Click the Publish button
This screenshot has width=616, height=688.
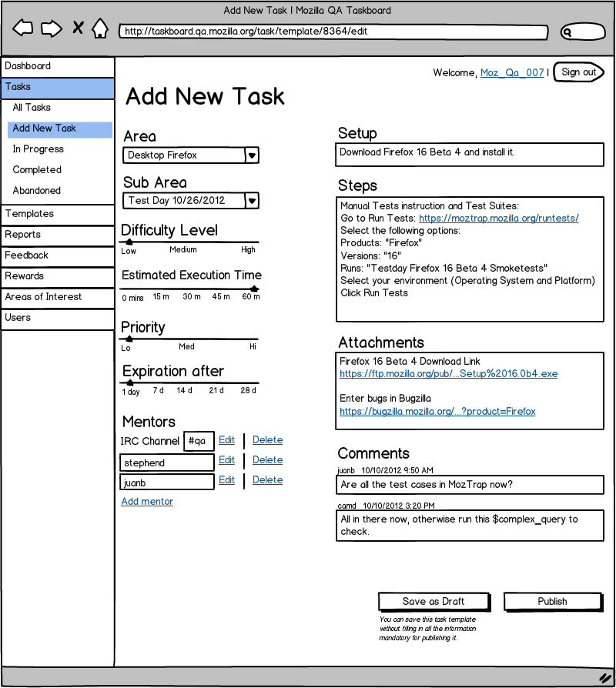coord(553,602)
